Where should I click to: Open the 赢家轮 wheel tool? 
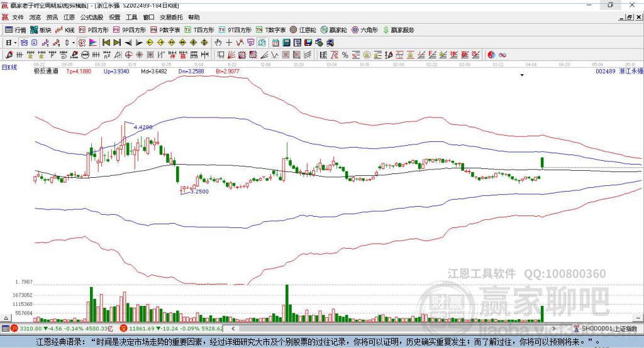click(x=334, y=30)
